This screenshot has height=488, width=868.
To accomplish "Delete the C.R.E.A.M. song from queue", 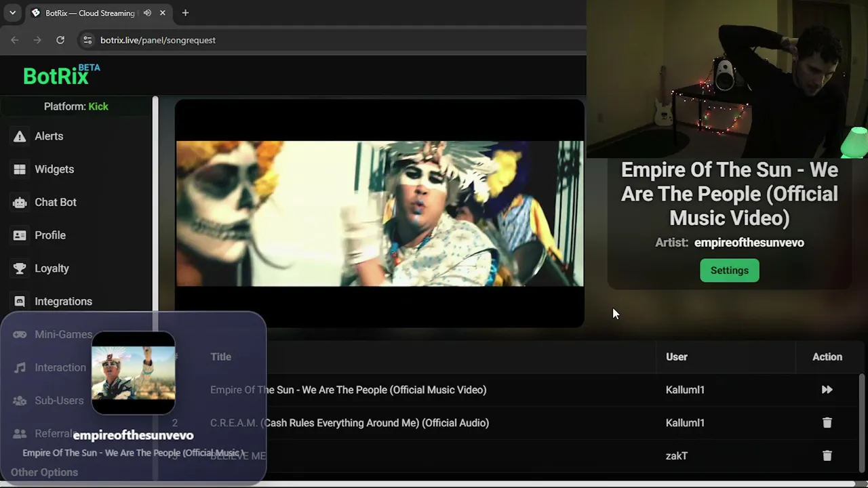I will 827,423.
